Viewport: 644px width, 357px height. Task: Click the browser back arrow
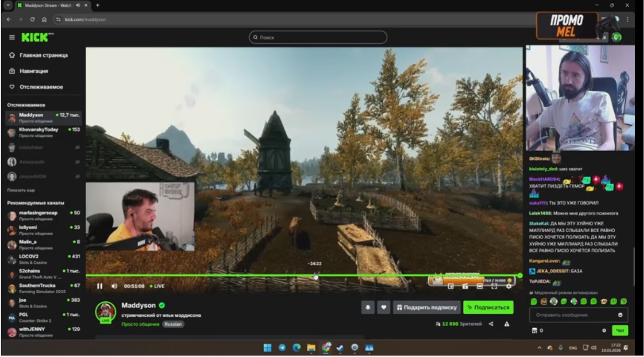click(x=9, y=19)
